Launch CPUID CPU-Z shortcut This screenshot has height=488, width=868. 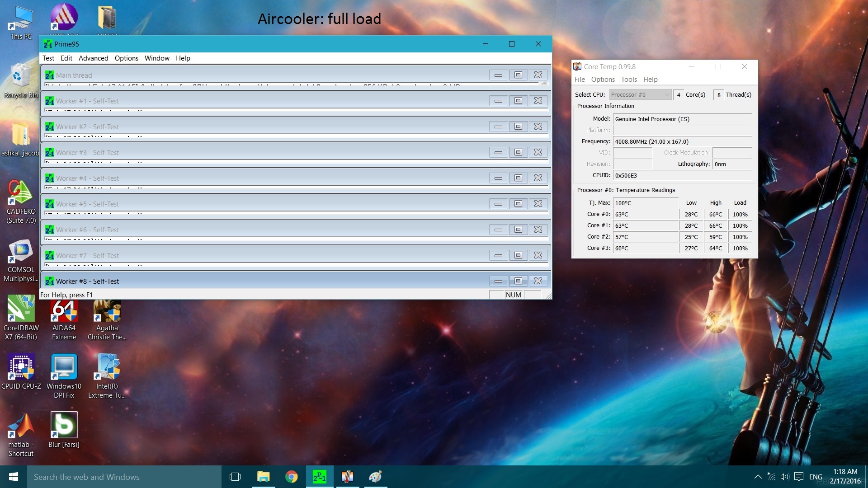pyautogui.click(x=21, y=372)
